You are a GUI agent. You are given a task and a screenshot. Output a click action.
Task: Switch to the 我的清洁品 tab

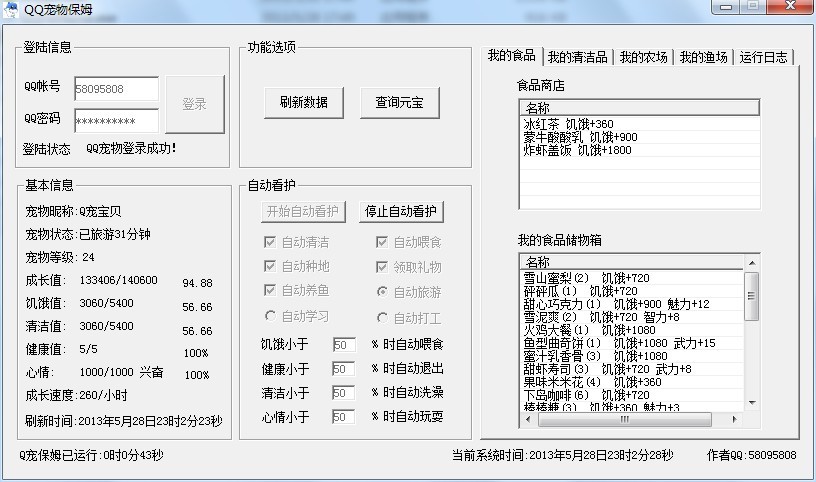coord(578,57)
